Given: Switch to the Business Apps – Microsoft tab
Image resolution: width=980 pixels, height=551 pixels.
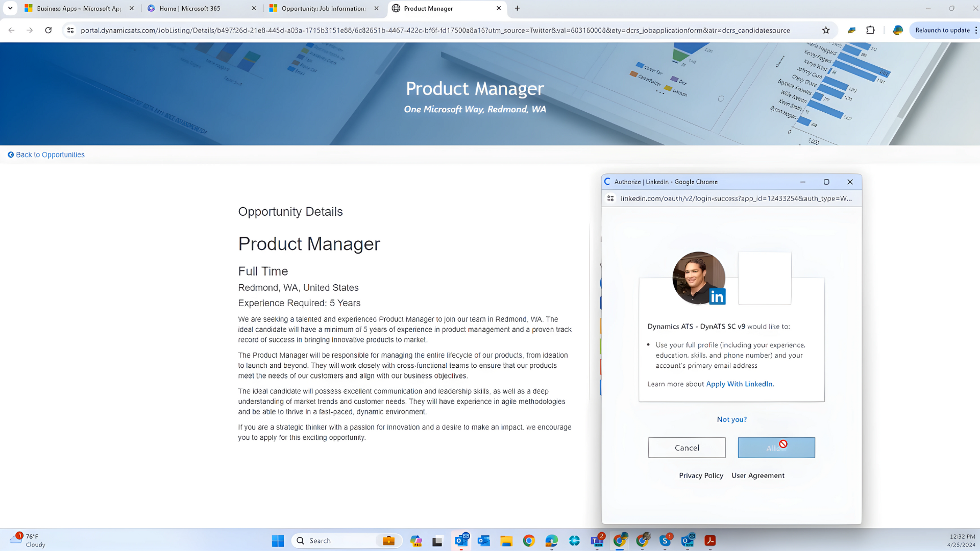Looking at the screenshot, I should click(x=79, y=8).
